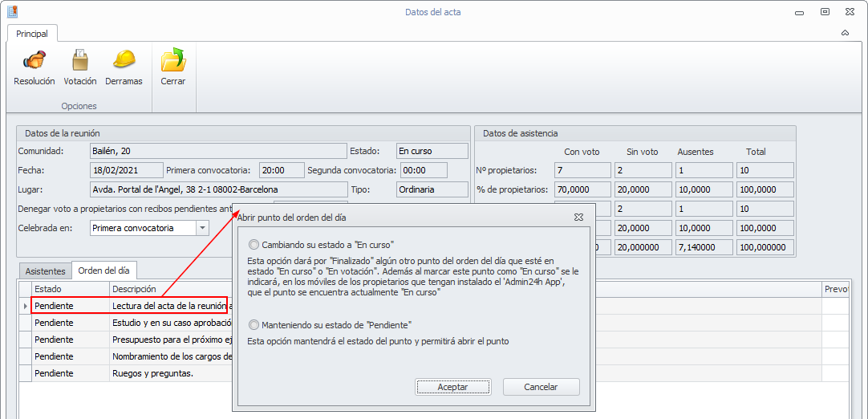
Task: Click Nº propietarios Total value 10
Action: click(x=765, y=170)
